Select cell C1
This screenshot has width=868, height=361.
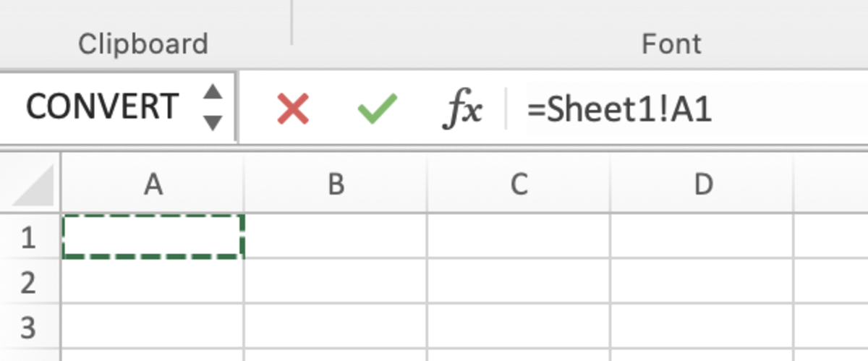point(519,237)
